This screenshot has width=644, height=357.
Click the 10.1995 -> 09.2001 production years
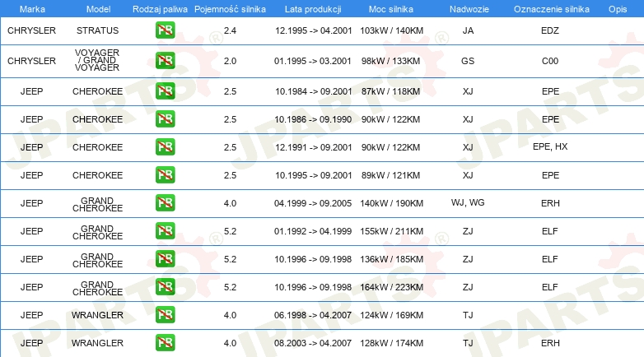[x=314, y=175]
